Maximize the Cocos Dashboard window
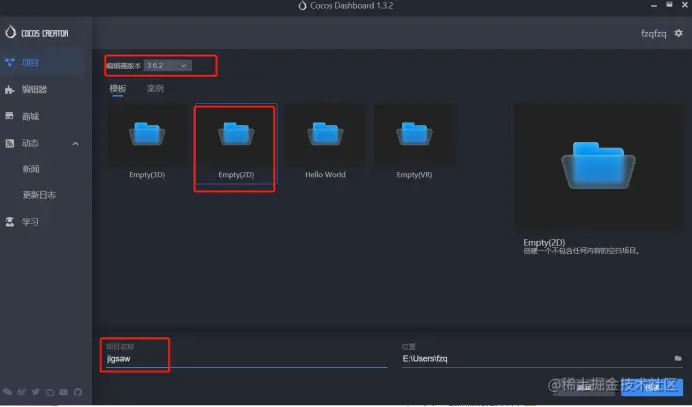 point(669,5)
